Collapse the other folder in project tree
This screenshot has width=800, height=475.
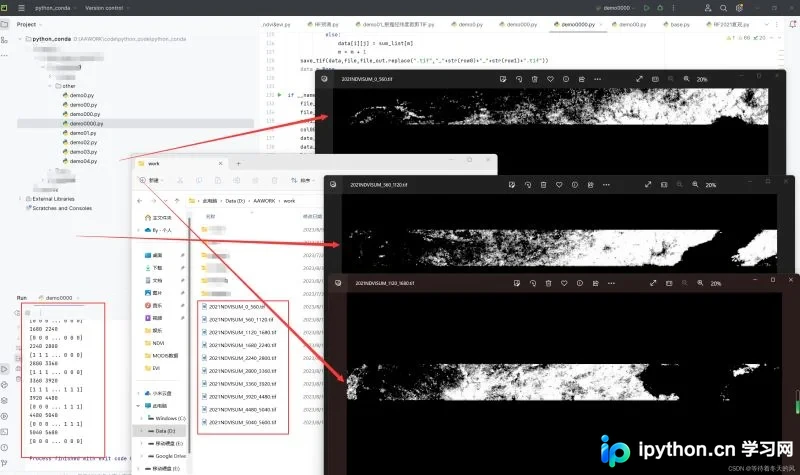point(50,86)
